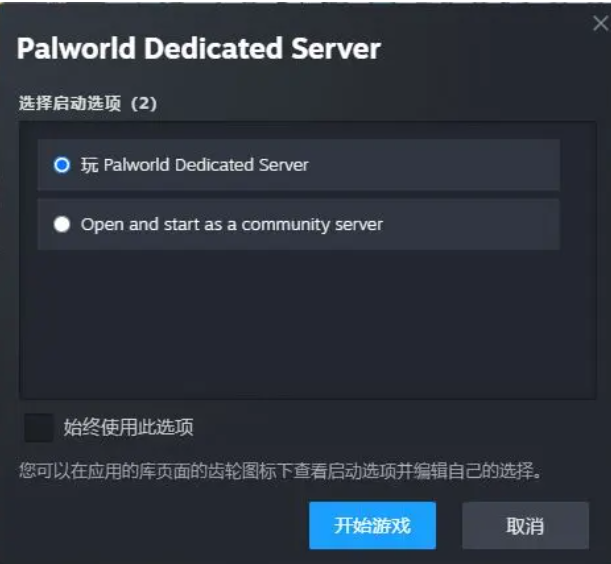Select the 玩 Palworld Dedicated Server radio button
Image resolution: width=611 pixels, height=564 pixels.
[62, 165]
